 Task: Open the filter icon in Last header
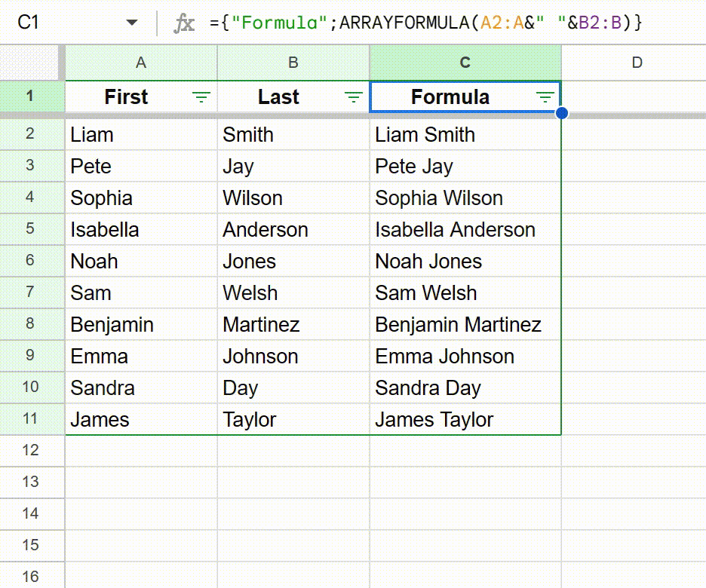point(354,96)
